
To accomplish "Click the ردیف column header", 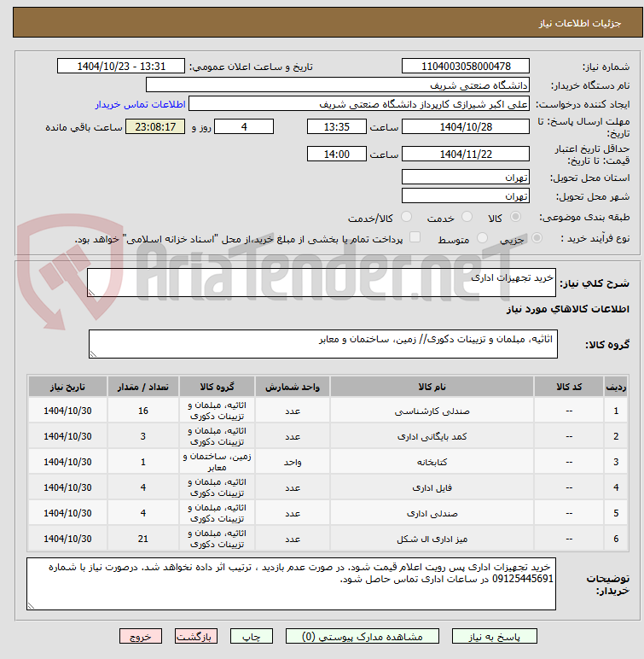I will tap(616, 387).
